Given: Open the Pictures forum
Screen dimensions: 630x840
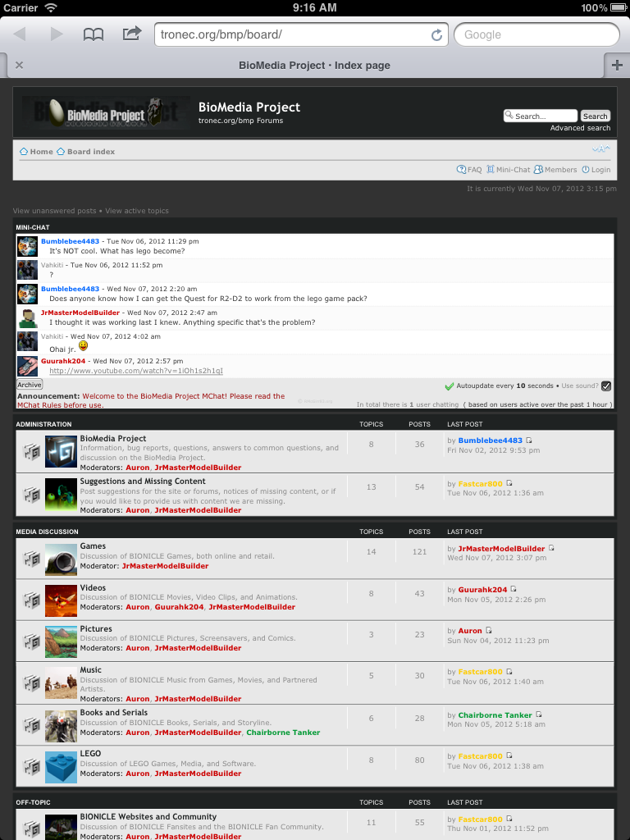Looking at the screenshot, I should point(96,629).
